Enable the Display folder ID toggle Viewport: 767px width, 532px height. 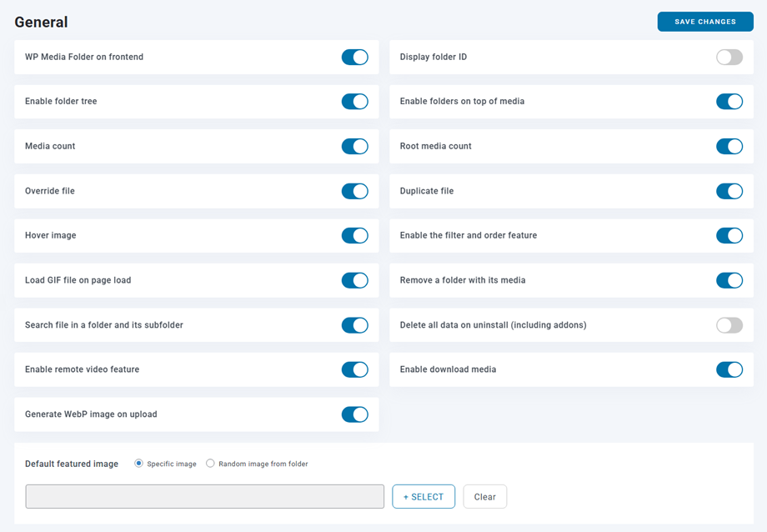point(729,57)
